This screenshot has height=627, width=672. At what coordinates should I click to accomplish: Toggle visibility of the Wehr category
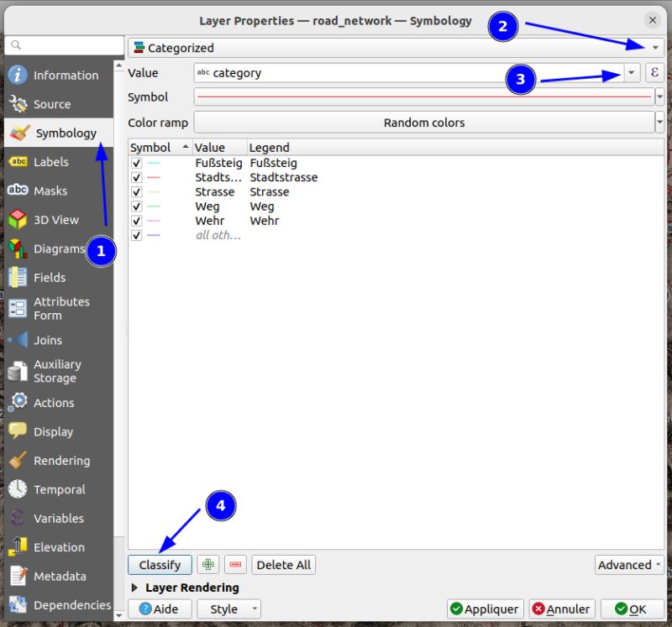(x=136, y=220)
